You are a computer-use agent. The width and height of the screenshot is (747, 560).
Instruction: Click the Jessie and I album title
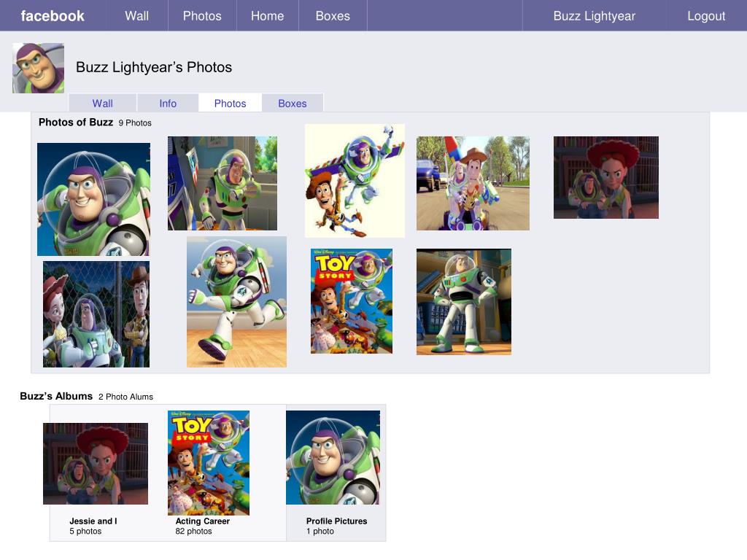93,521
